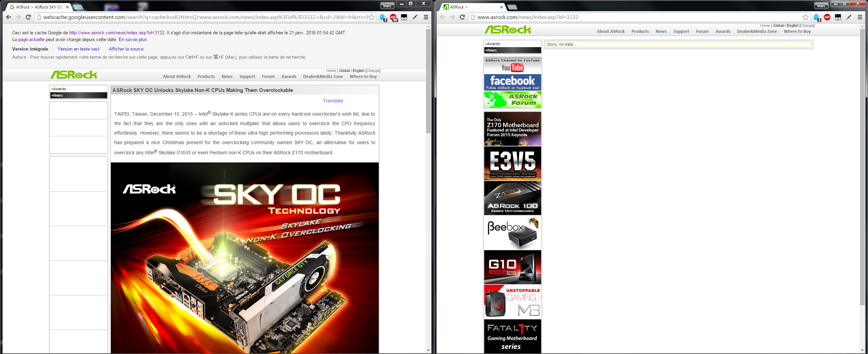This screenshot has width=868, height=354.
Task: Click the reload icon in the left browser window
Action: (x=28, y=17)
